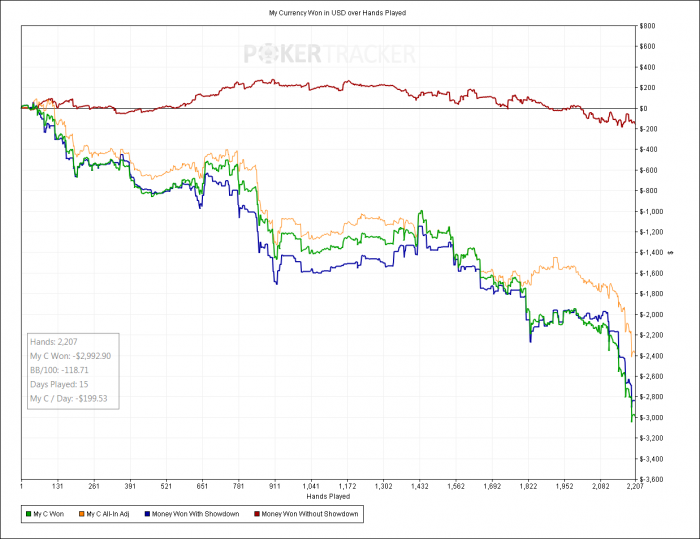Click the $-1,600 y-axis value

(x=651, y=273)
